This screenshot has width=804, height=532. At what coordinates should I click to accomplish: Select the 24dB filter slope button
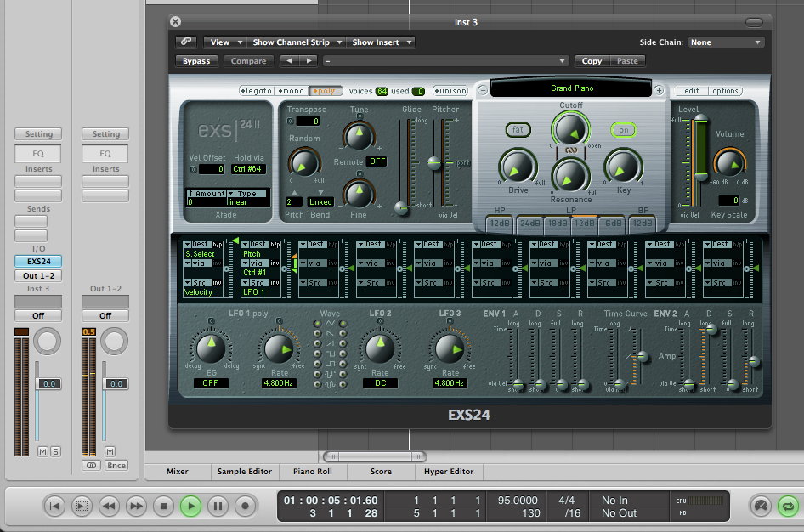tap(529, 224)
